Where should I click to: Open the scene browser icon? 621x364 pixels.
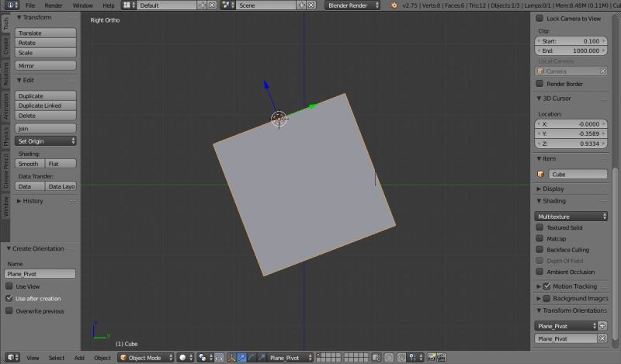(x=228, y=5)
